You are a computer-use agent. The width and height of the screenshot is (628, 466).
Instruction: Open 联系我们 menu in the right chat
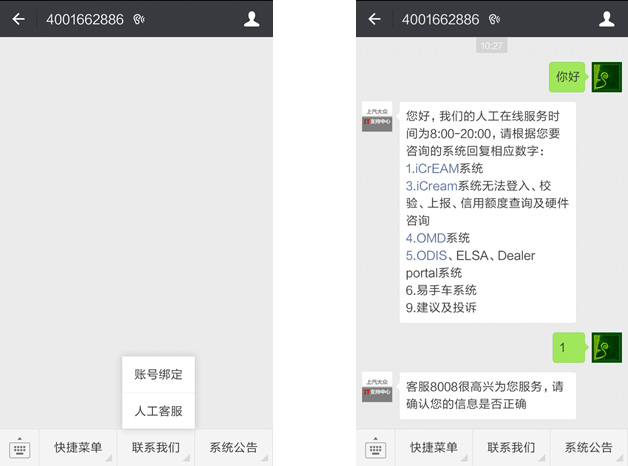pyautogui.click(x=511, y=448)
